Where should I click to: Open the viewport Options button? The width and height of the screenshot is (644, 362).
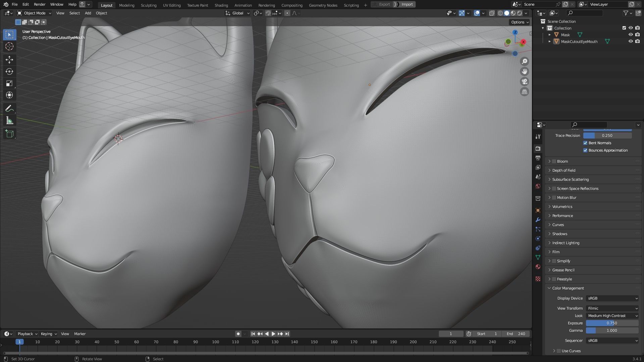coord(519,22)
